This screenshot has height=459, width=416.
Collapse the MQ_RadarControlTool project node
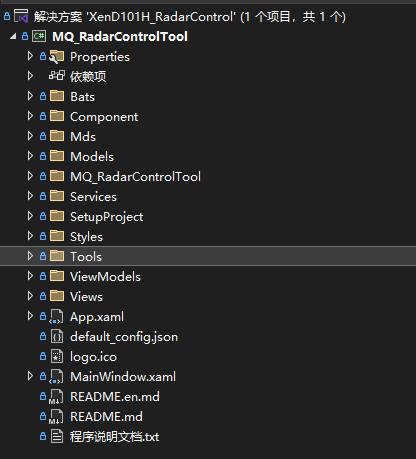point(13,36)
